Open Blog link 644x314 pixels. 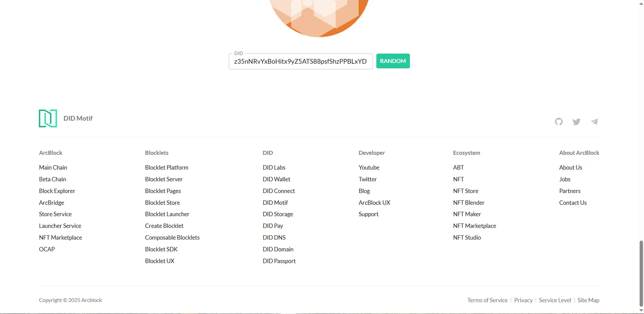point(364,191)
